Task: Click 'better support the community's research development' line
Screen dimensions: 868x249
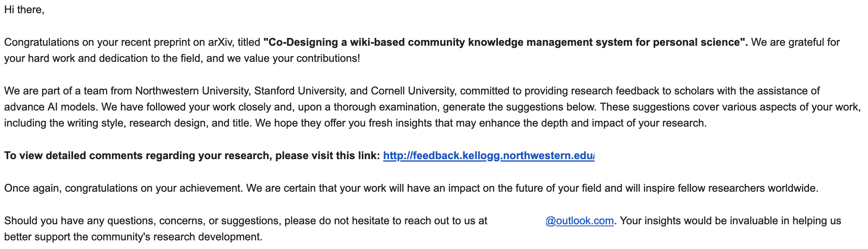Action: (133, 237)
